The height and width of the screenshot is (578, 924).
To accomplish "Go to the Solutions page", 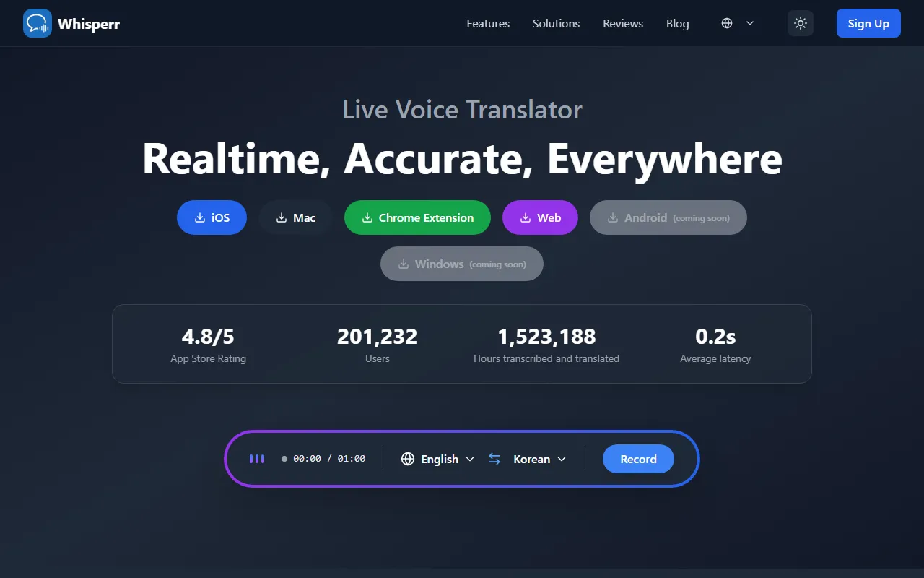I will [556, 23].
